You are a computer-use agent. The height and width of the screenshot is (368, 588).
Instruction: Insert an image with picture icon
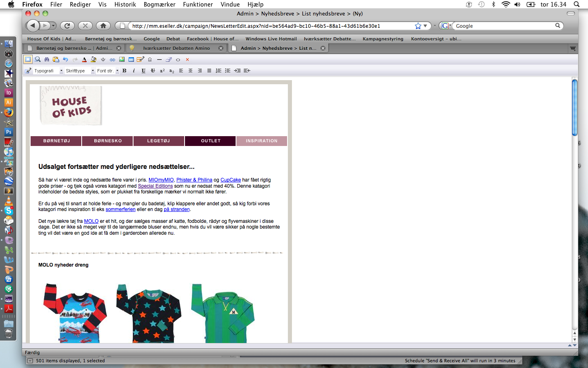coord(122,60)
